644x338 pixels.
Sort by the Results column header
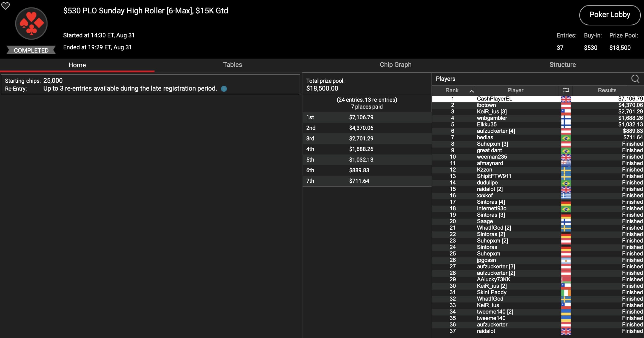click(x=607, y=90)
